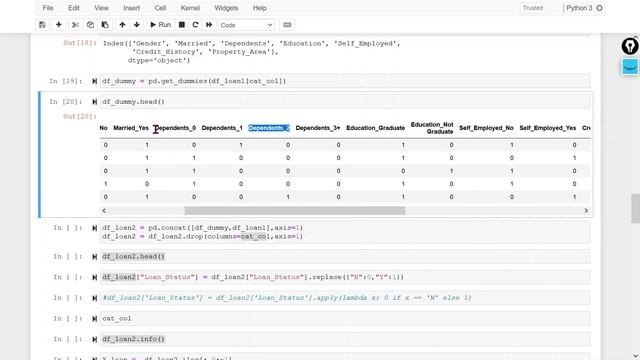The width and height of the screenshot is (640, 360).
Task: Click the Dependents_1 column header
Action: tap(222, 128)
